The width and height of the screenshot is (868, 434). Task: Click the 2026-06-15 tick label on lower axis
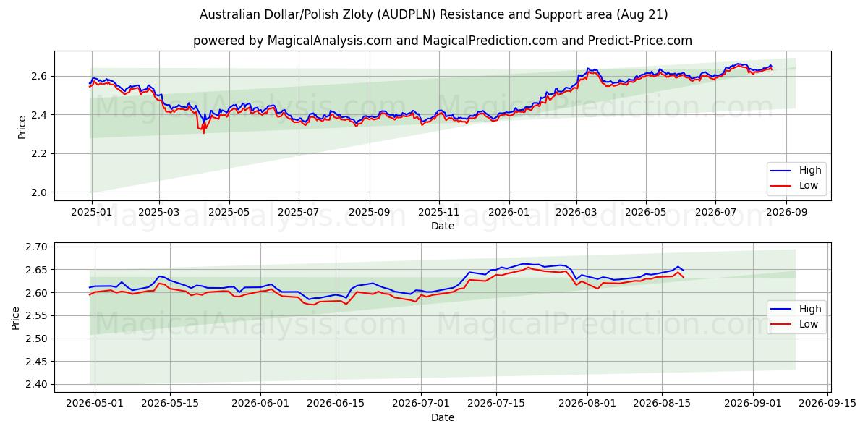tap(336, 404)
